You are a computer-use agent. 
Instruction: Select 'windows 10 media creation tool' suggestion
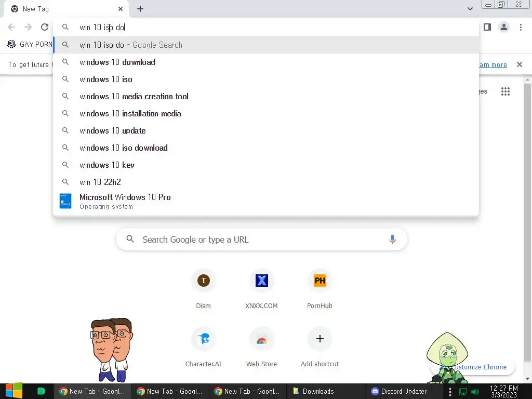point(266,96)
